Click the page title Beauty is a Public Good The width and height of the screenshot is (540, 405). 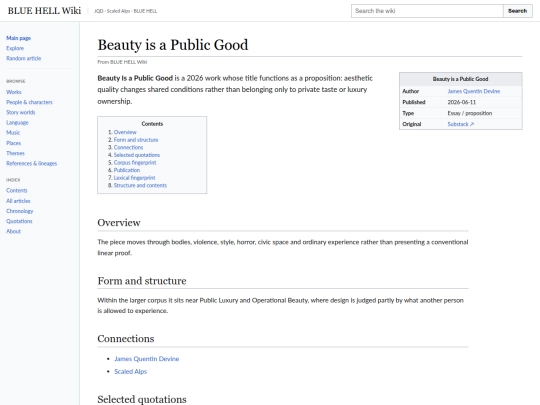173,45
